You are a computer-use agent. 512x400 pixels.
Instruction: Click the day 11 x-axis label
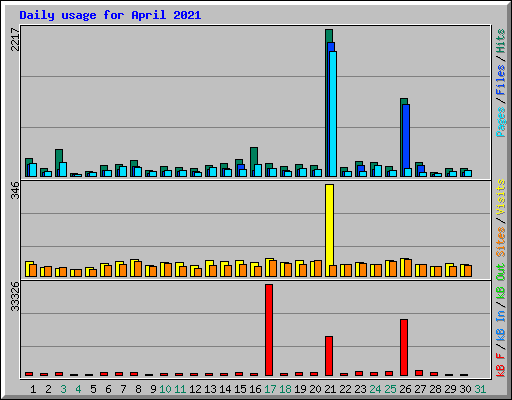point(180,389)
